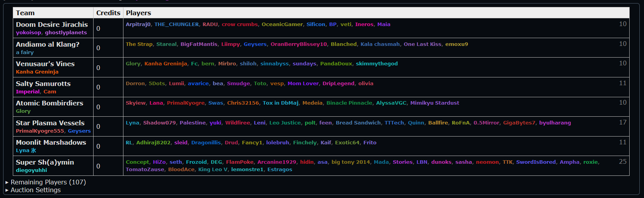Viewport: 644px width, 198px height.
Task: Click the ghostlyplanets manager link
Action: [x=66, y=33]
